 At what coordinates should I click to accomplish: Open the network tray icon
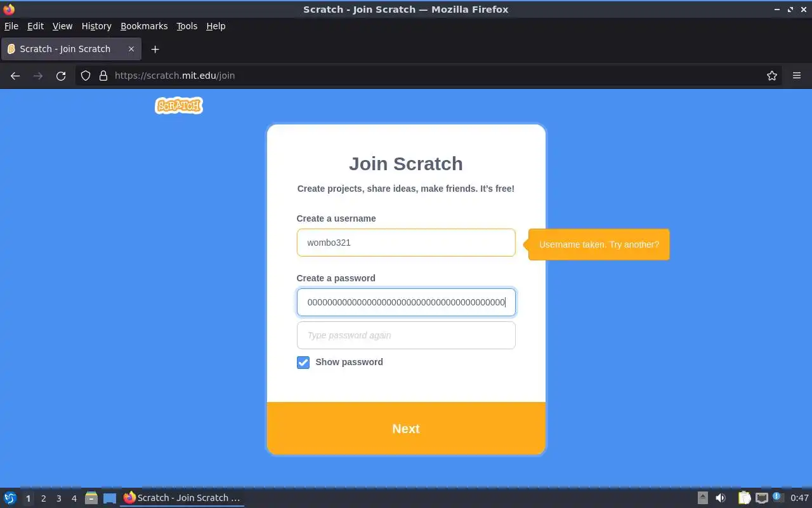click(762, 498)
